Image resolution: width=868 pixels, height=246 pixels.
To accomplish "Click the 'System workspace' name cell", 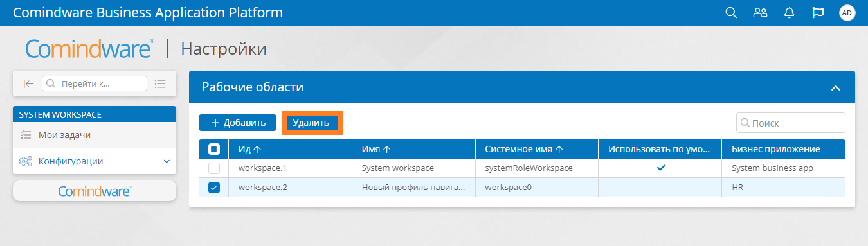I will click(x=413, y=168).
